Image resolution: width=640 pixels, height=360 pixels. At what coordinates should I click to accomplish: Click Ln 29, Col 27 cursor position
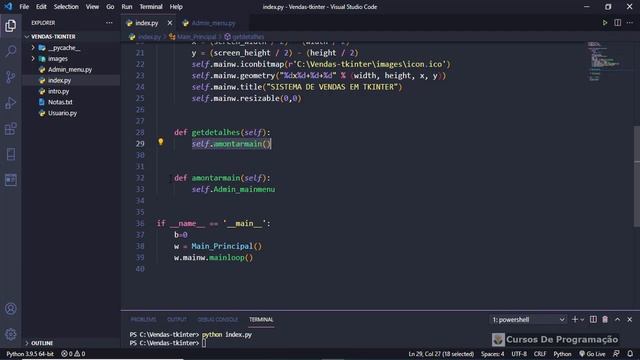tap(441, 354)
